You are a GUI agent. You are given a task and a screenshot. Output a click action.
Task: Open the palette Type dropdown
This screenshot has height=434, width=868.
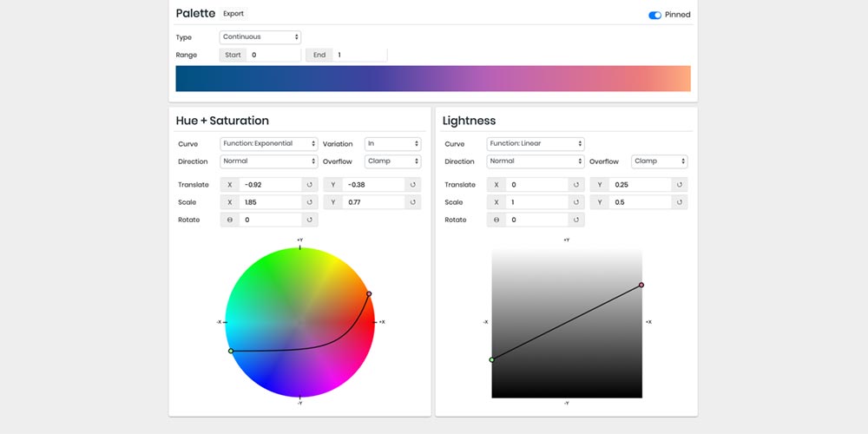260,37
